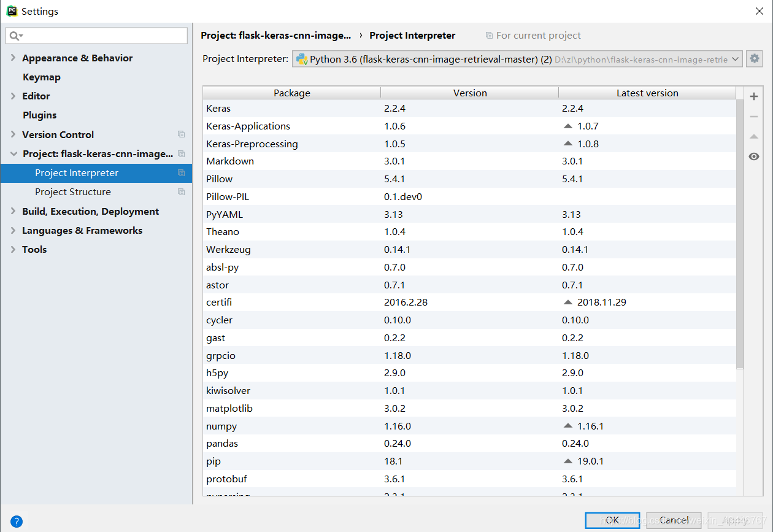Open the interpreter gear settings icon
Viewport: 773px width, 532px height.
click(755, 59)
